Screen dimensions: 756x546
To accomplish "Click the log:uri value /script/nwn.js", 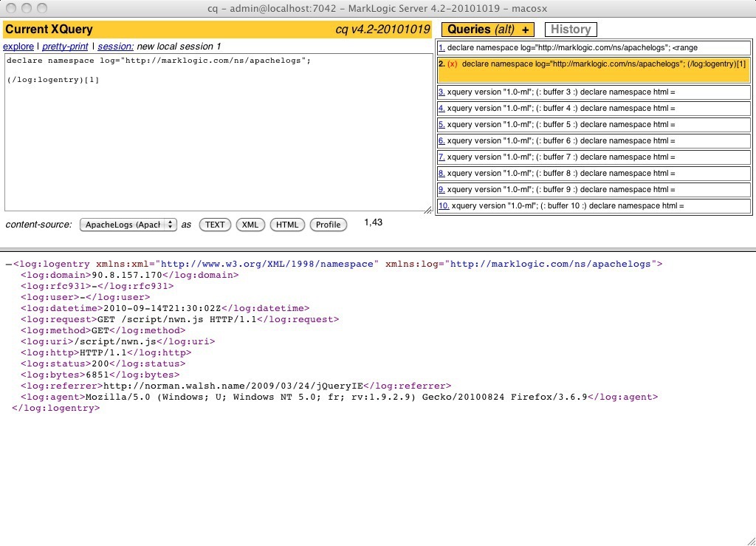I will coord(114,341).
